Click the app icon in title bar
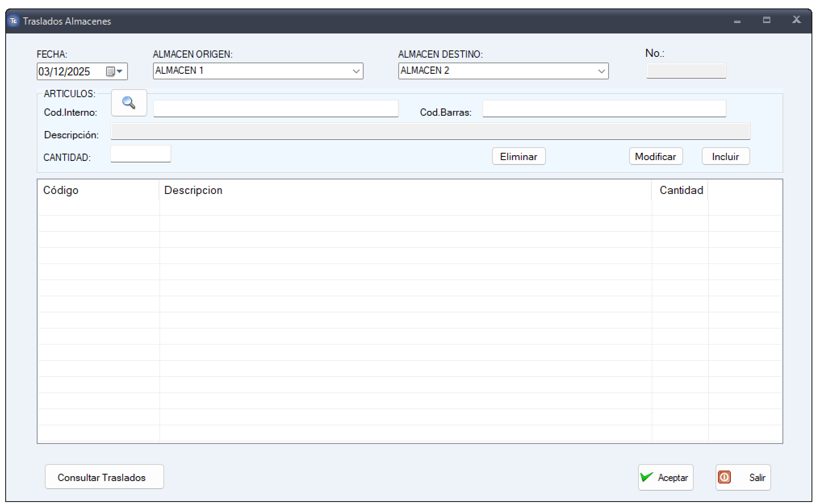 pos(14,21)
